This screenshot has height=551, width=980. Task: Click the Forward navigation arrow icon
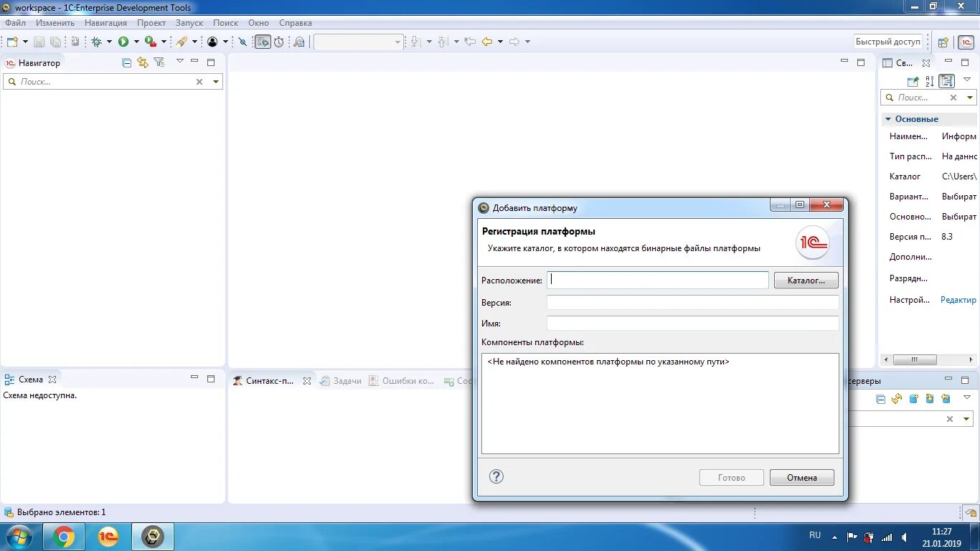514,42
